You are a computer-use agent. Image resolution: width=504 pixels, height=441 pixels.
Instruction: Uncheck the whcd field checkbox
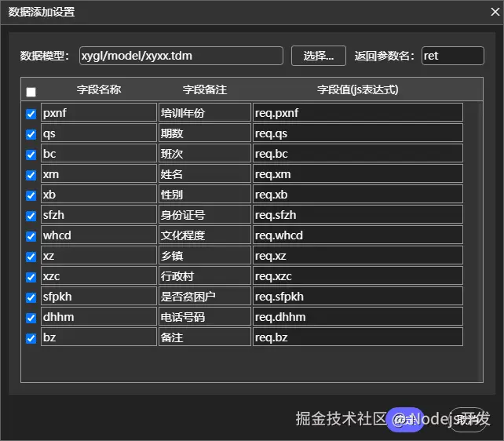click(x=31, y=236)
